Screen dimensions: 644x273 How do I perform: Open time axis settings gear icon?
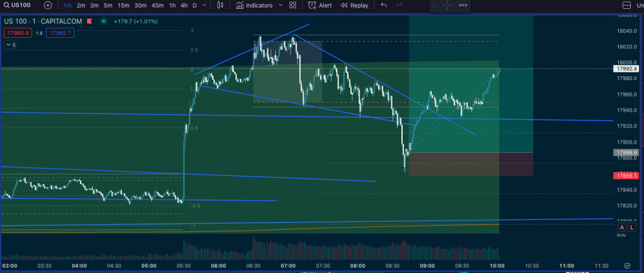[x=627, y=266]
